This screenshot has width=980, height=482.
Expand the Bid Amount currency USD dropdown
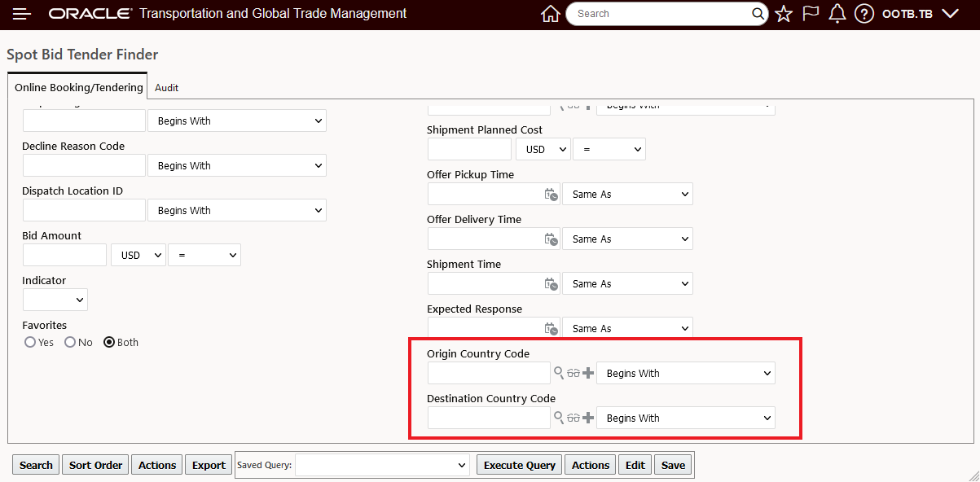[138, 255]
